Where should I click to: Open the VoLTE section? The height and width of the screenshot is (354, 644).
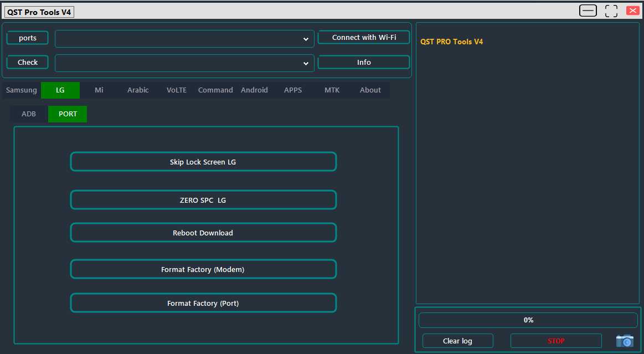(x=176, y=90)
